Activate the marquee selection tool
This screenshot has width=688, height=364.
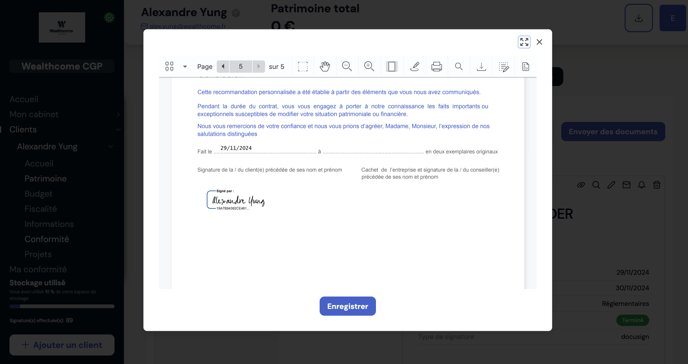pos(303,67)
